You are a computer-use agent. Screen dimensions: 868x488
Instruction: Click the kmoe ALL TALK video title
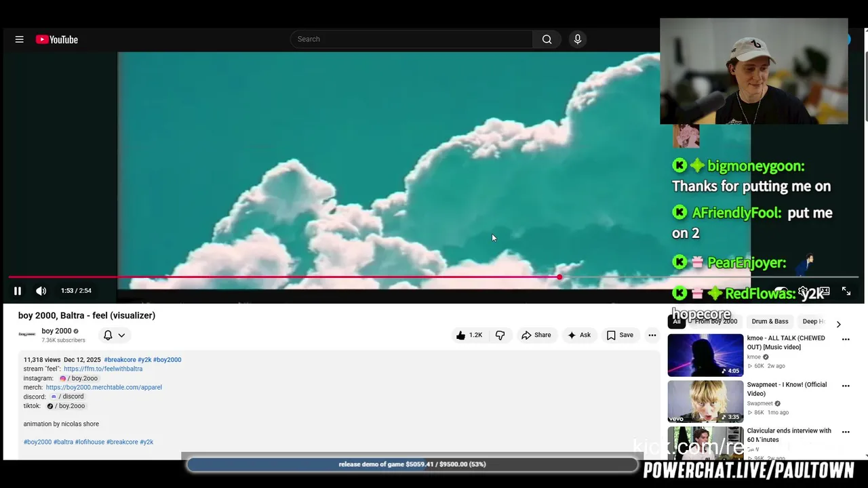(x=786, y=342)
